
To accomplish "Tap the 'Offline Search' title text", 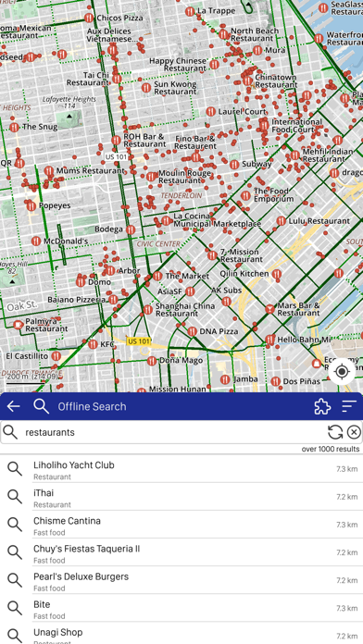I will pos(92,406).
